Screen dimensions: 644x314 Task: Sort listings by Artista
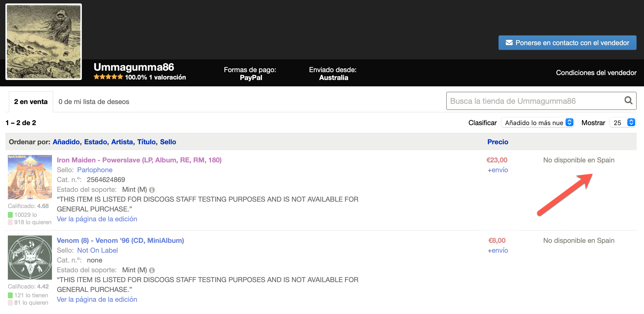point(122,142)
